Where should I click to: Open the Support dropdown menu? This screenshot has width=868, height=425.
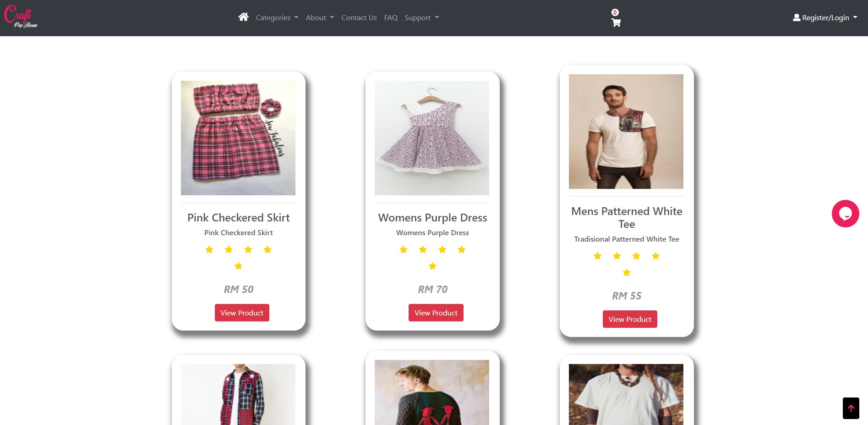tap(421, 17)
